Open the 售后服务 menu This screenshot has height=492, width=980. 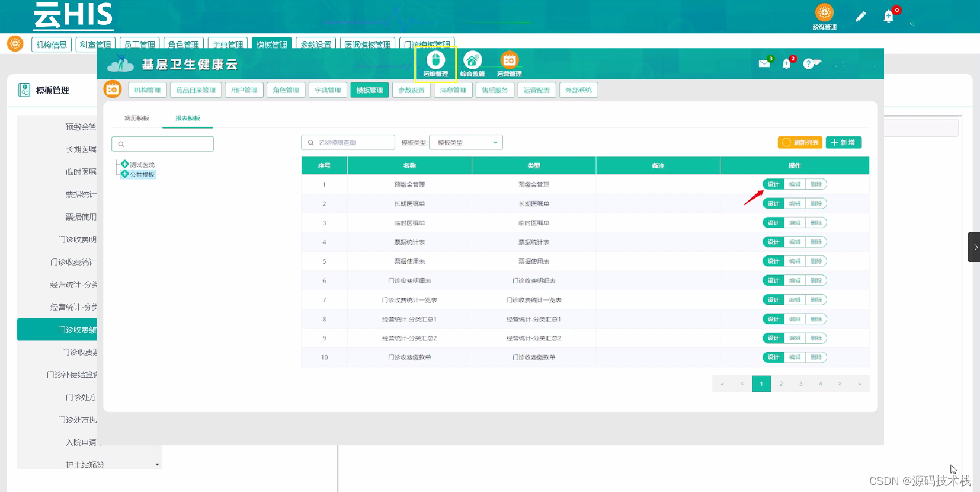tap(495, 90)
